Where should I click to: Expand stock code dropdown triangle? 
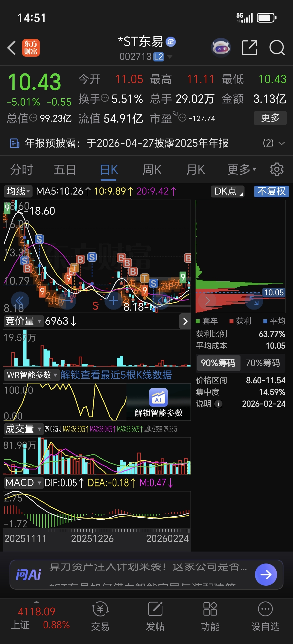click(169, 57)
